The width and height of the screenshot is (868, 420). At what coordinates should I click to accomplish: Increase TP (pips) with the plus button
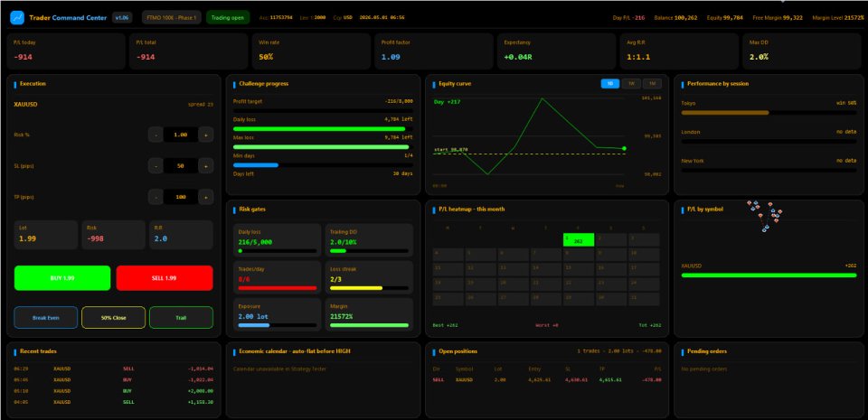pos(206,197)
